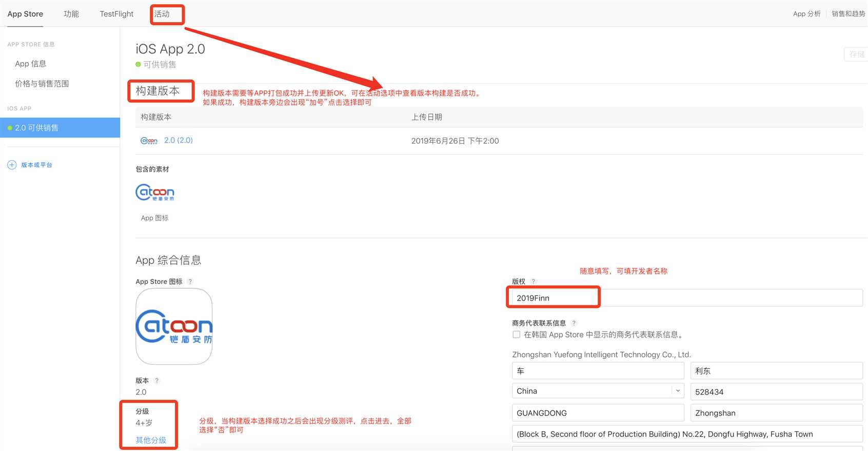Click the small atoon build icon
The width and height of the screenshot is (868, 451).
[149, 141]
